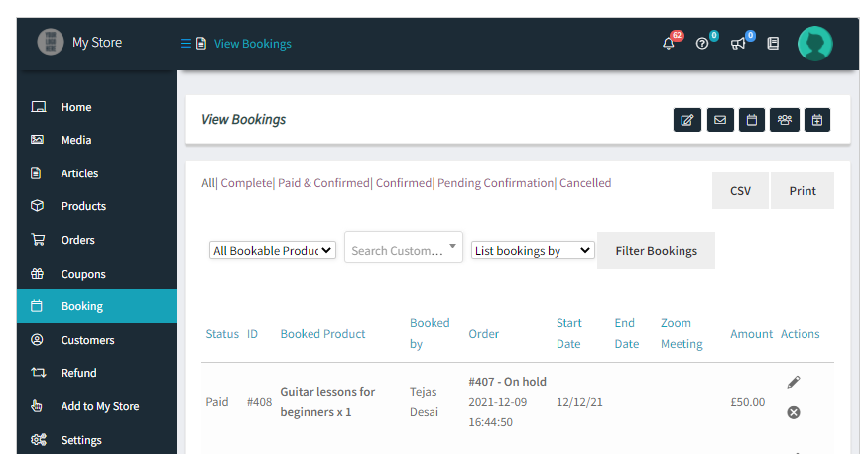Filter by Paid & Confirmed link
The height and width of the screenshot is (454, 868).
point(323,183)
